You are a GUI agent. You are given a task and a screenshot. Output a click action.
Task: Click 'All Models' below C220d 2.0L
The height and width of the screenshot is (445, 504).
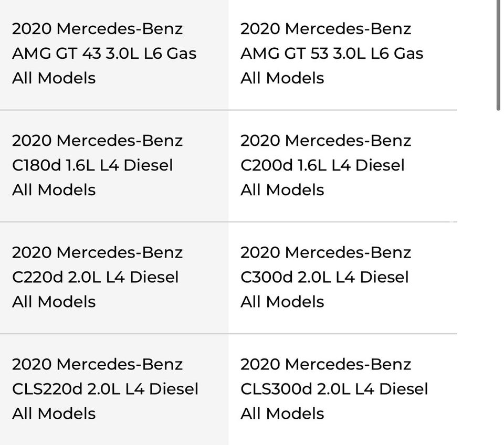pos(54,301)
